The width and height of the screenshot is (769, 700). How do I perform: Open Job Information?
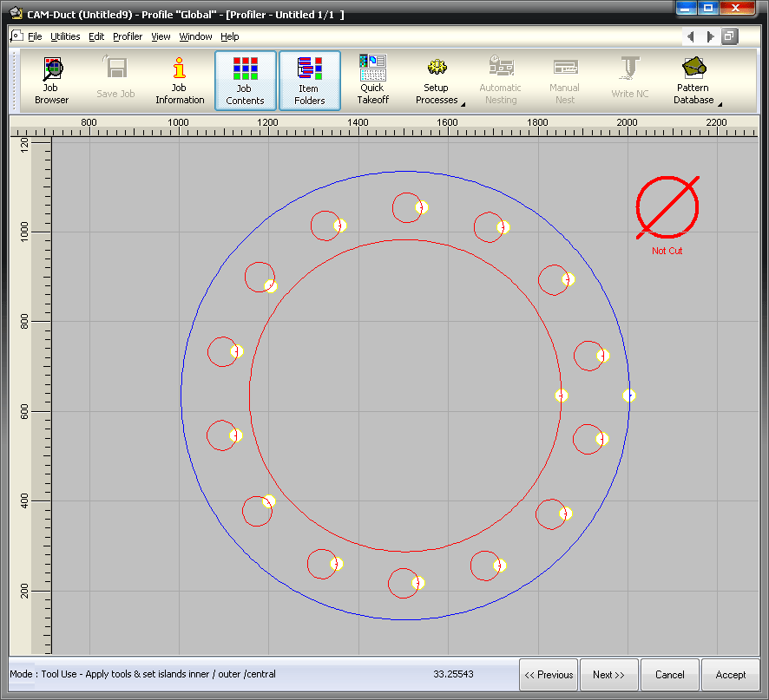tap(180, 81)
